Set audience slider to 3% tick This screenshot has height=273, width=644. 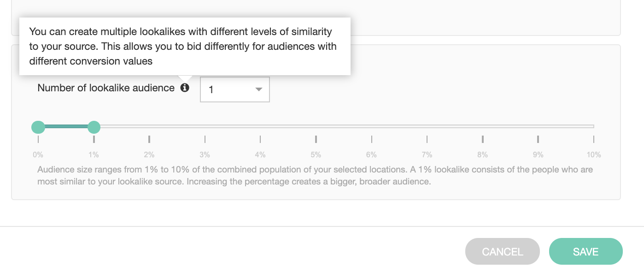tap(205, 126)
